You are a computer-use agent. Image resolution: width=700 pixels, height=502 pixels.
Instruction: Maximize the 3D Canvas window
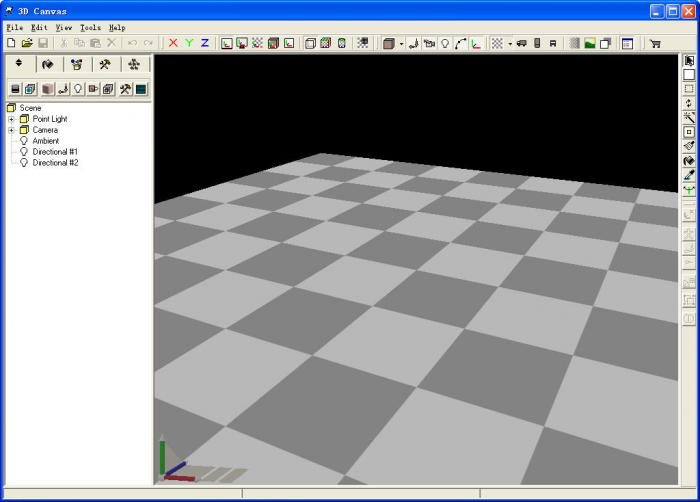[672, 11]
